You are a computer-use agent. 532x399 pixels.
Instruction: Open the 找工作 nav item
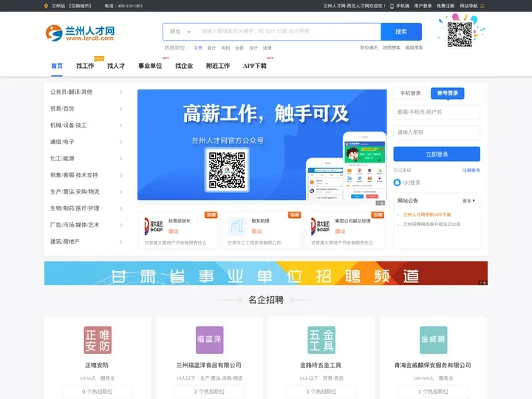point(85,66)
